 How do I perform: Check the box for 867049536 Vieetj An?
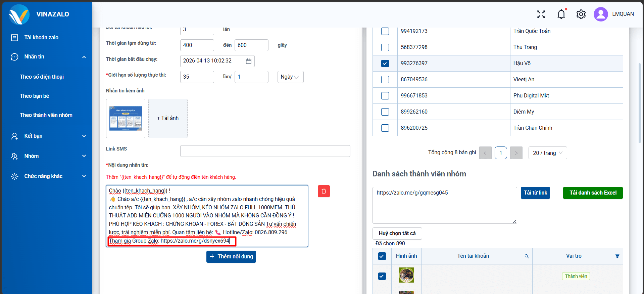385,80
